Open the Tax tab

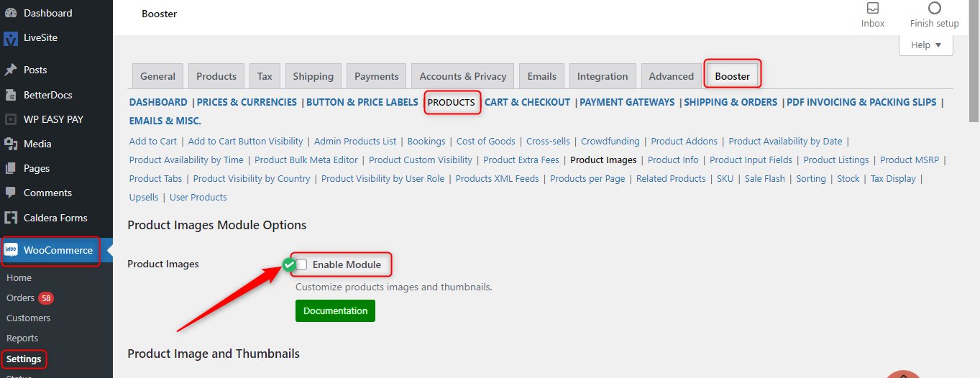265,76
